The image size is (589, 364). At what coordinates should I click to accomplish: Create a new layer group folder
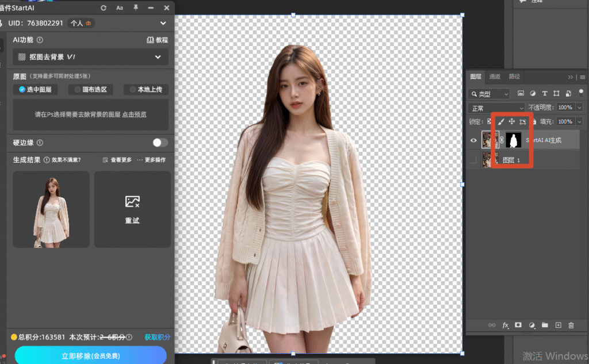pos(545,325)
